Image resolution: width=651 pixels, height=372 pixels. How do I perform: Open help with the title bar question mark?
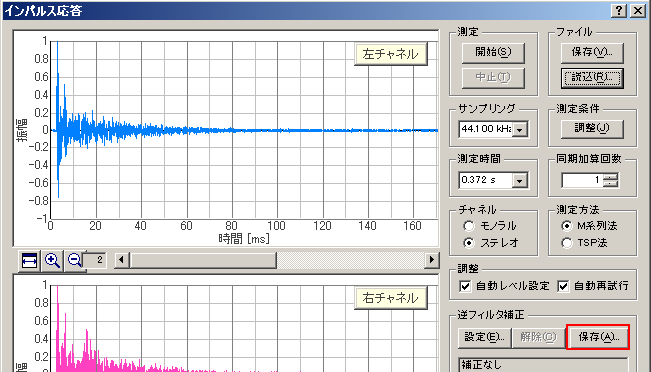click(619, 11)
